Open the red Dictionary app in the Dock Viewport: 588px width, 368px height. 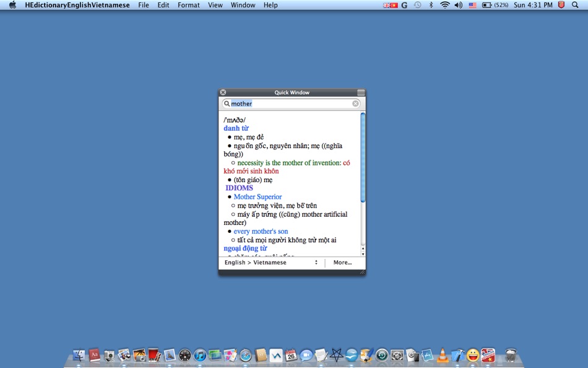tap(94, 355)
